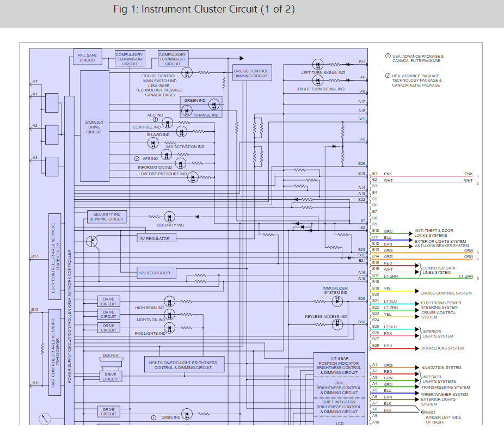Viewport: 504px width, 436px height.
Task: Click the circled 2 footnote marker in legend
Action: 388,76
